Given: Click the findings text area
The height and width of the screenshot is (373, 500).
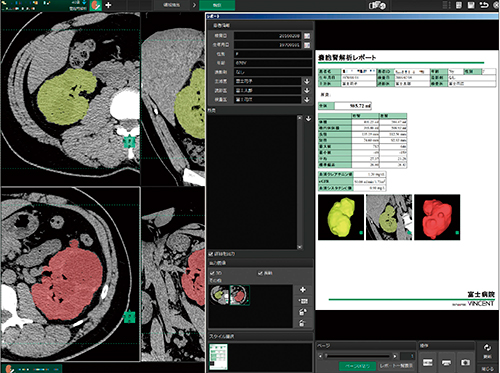Looking at the screenshot, I should point(252,182).
